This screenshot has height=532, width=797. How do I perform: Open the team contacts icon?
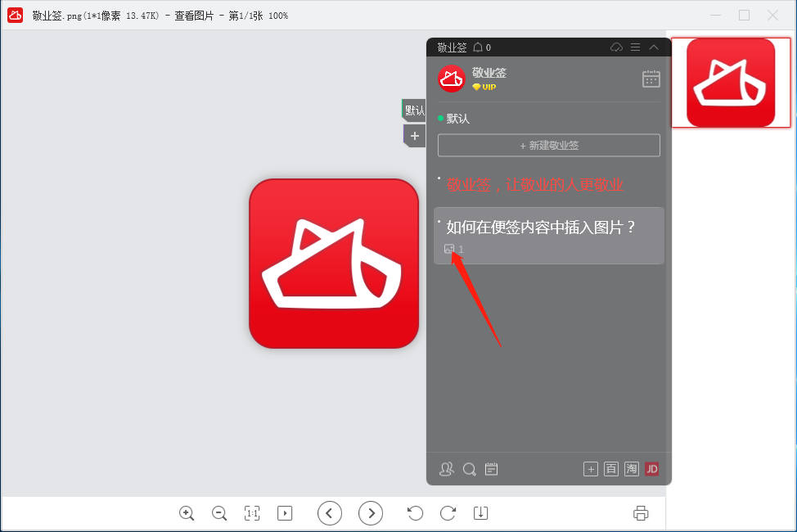pos(446,469)
